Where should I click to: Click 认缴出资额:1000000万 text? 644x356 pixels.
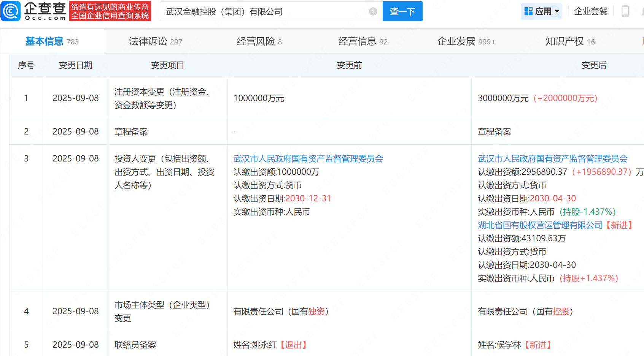click(276, 172)
